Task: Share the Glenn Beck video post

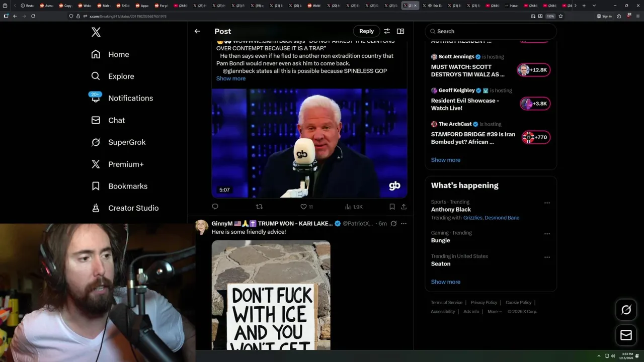Action: coord(404,207)
